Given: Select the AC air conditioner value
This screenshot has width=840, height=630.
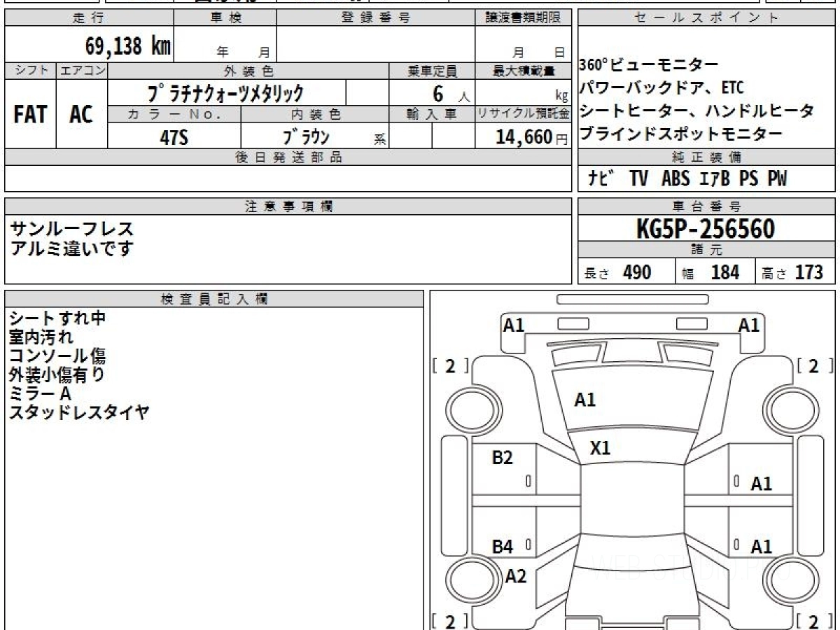Looking at the screenshot, I should click(81, 115).
